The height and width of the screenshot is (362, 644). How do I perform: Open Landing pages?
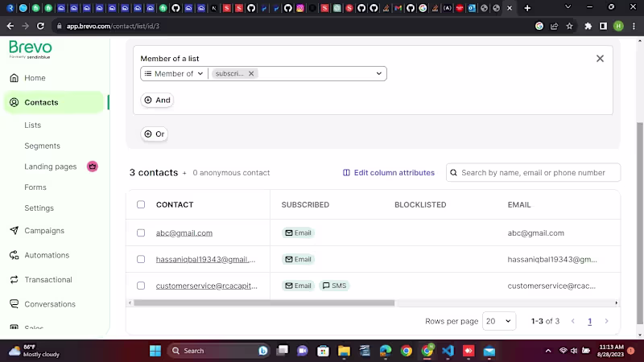pos(50,167)
